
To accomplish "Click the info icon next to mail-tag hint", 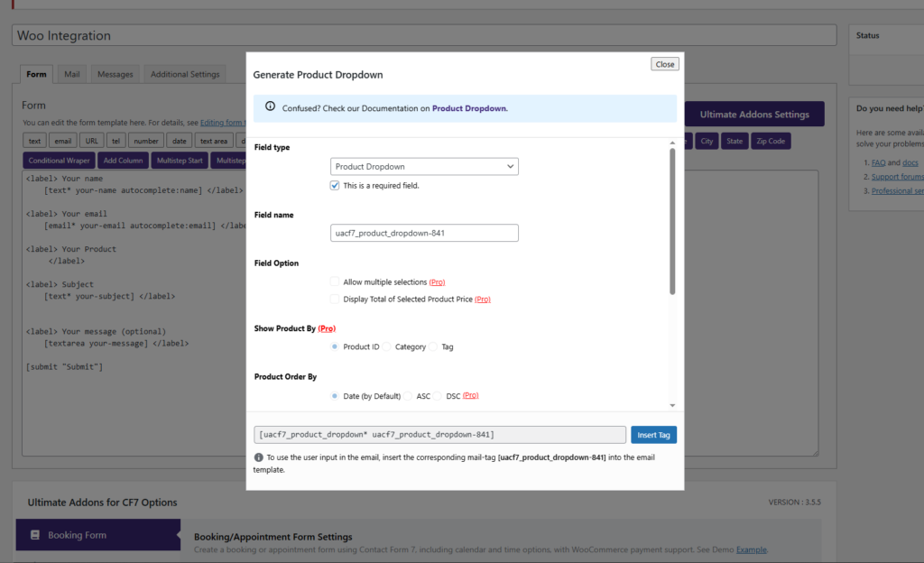I will pos(258,457).
